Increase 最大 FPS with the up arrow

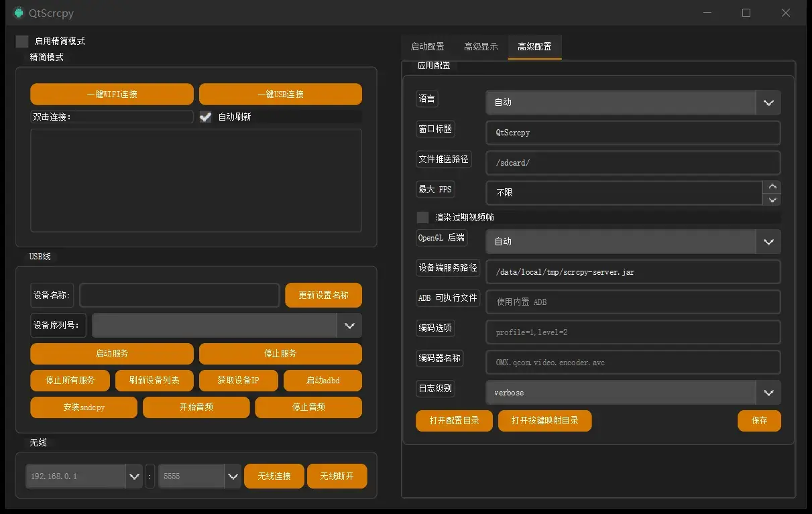point(772,187)
